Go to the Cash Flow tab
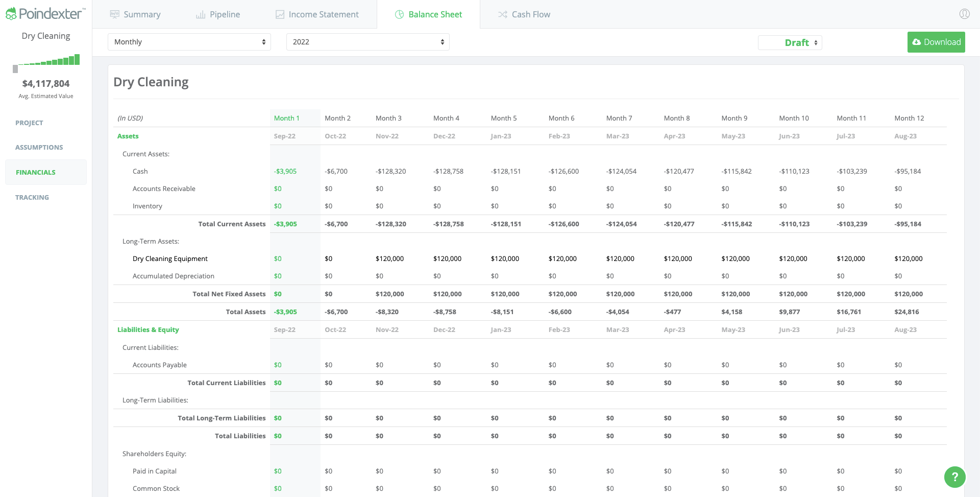 [524, 14]
